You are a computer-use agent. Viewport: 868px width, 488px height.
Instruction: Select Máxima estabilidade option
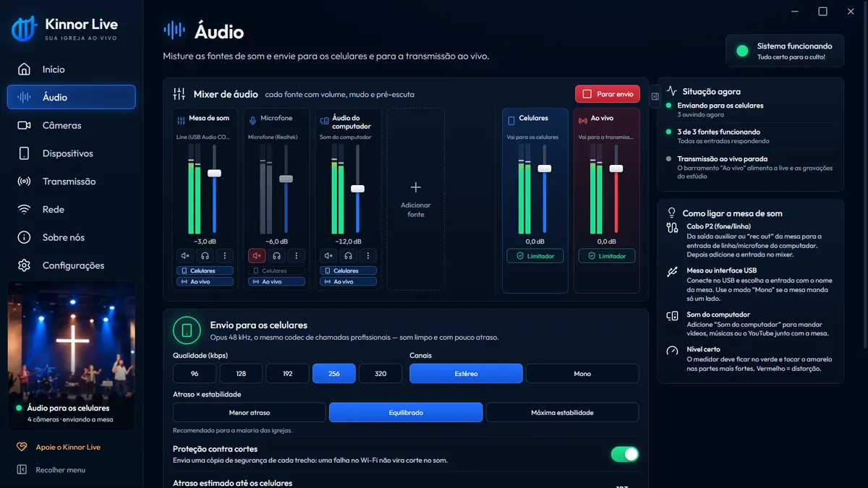point(562,412)
